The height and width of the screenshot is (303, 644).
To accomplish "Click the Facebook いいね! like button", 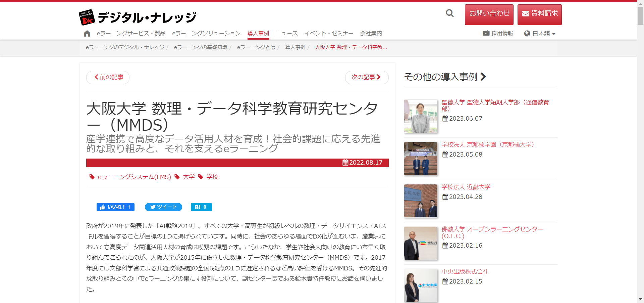I will [115, 207].
